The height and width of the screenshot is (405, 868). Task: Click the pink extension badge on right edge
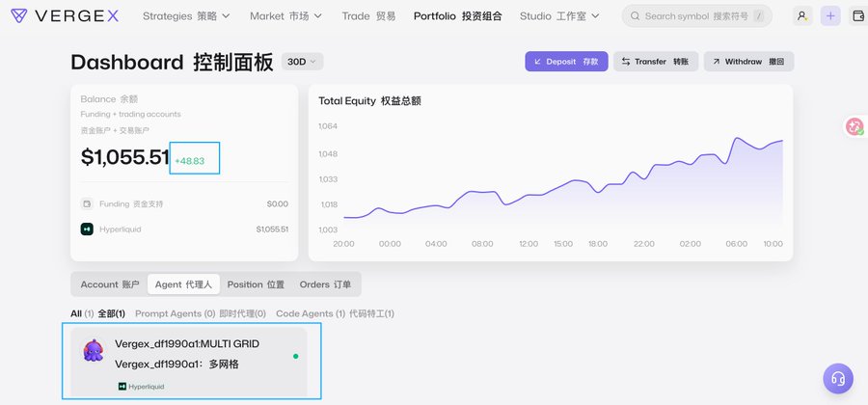coord(855,126)
